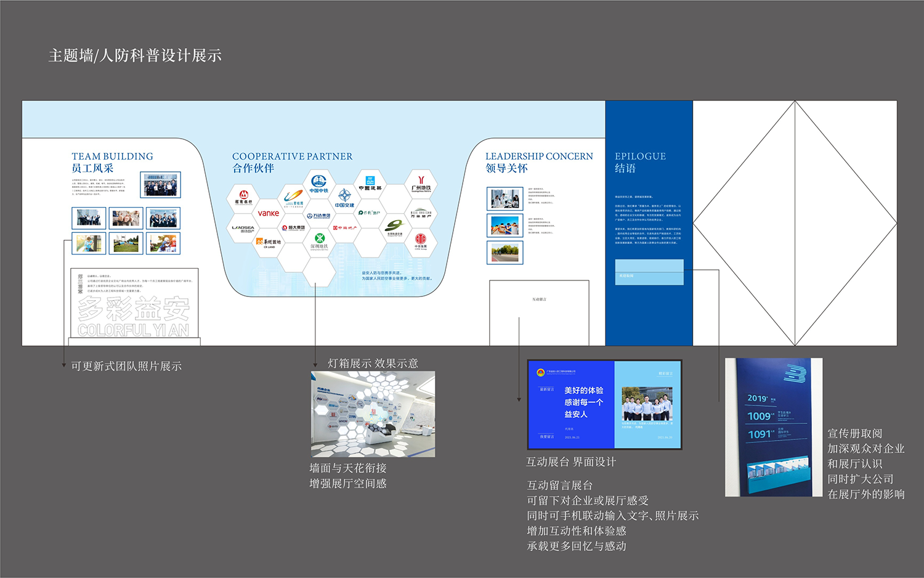The image size is (924, 578).
Task: Select the text 宣传册取阅
Action: (x=855, y=434)
